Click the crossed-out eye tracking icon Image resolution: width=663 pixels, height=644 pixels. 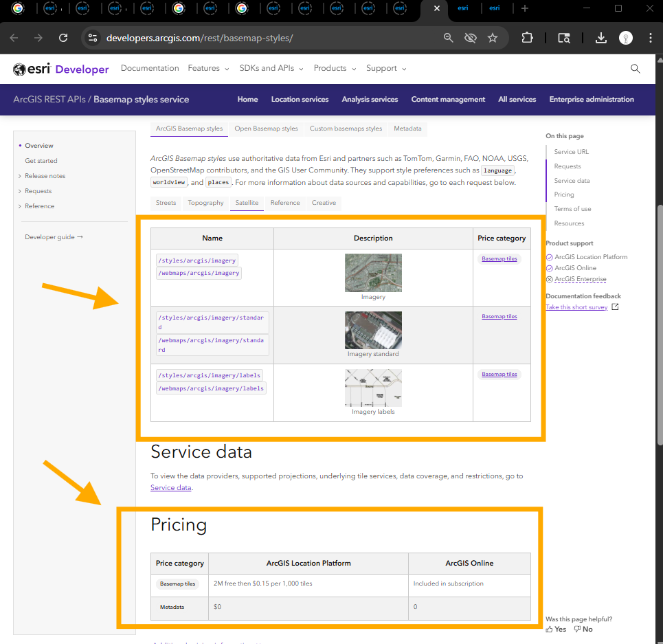pos(470,38)
